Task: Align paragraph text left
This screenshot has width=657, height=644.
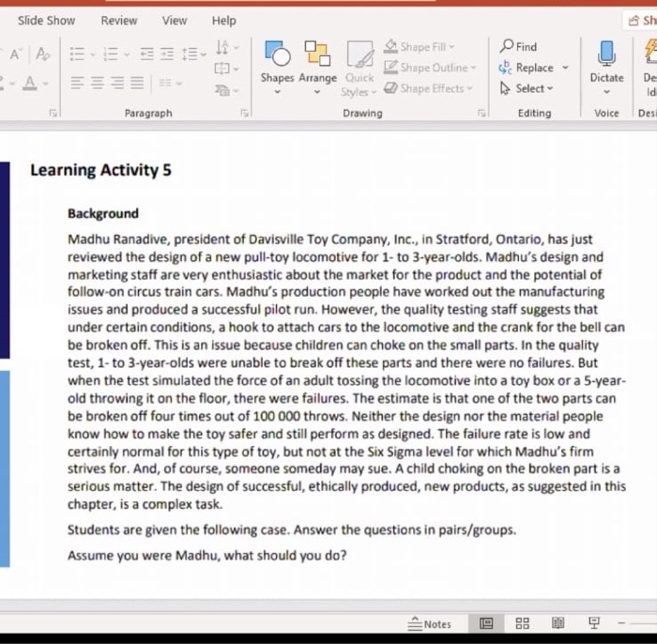Action: [77, 83]
